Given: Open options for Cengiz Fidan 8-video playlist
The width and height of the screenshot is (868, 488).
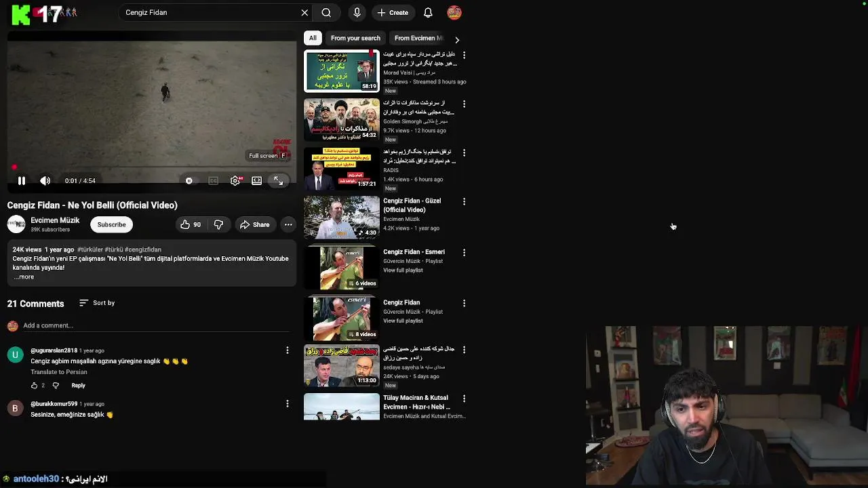Looking at the screenshot, I should click(464, 304).
